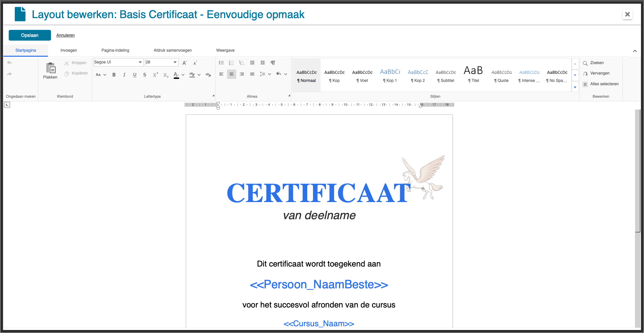Toggle bold formatting
The width and height of the screenshot is (644, 333).
pos(114,75)
